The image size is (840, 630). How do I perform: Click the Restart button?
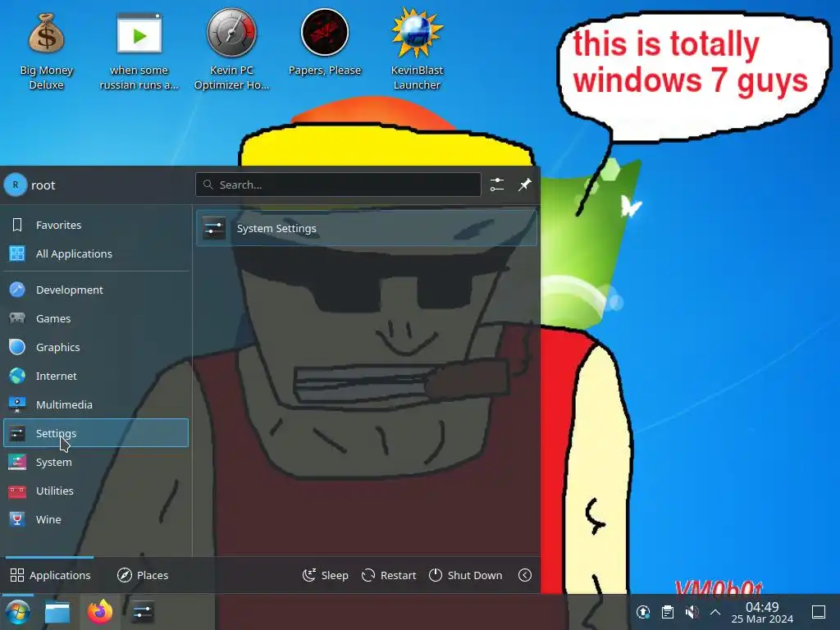click(389, 575)
